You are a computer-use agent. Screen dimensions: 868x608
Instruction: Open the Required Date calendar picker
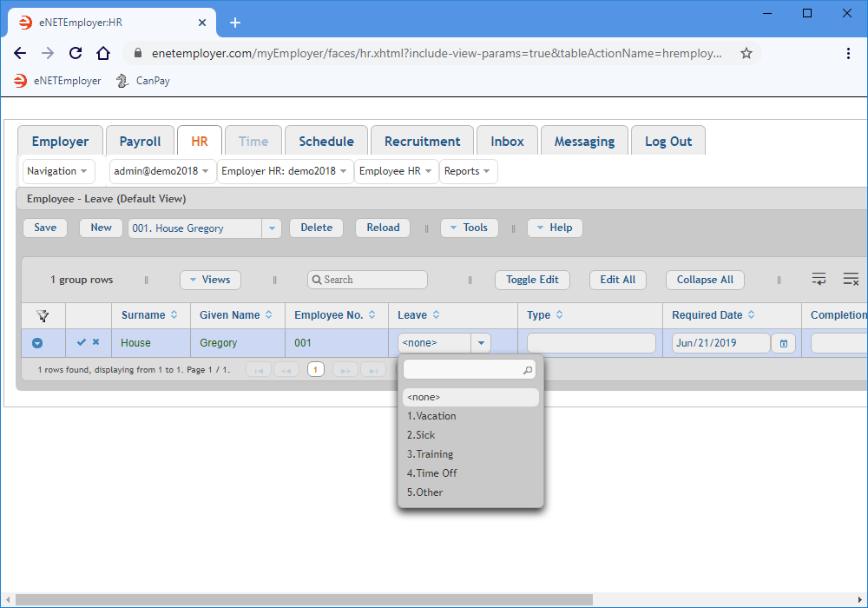(784, 343)
